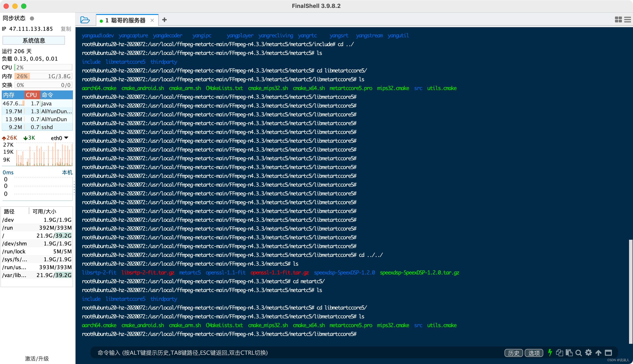Switch to list layout view at top right

tap(628, 20)
